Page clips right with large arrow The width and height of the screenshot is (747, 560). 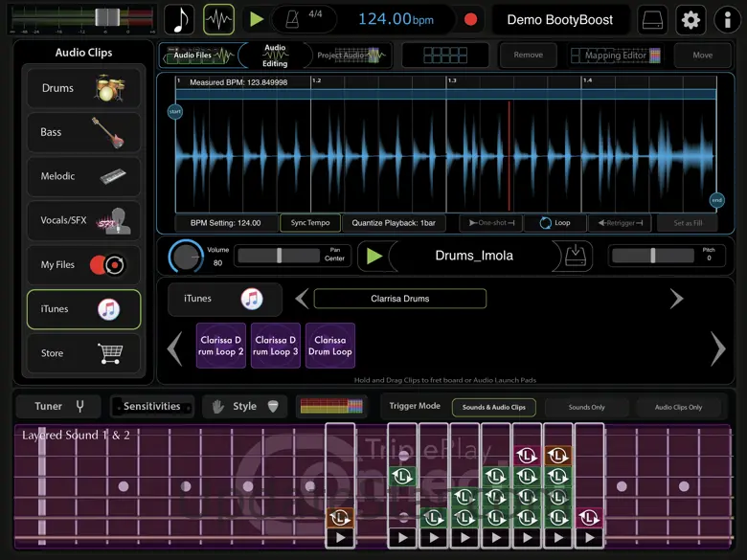[x=718, y=349]
